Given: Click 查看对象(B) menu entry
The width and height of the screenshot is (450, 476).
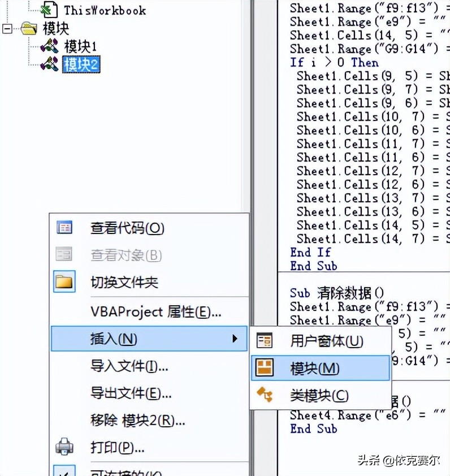Looking at the screenshot, I should tap(149, 255).
